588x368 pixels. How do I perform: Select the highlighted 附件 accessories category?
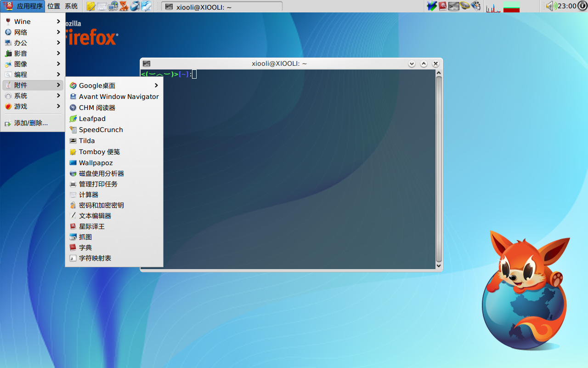coord(33,85)
